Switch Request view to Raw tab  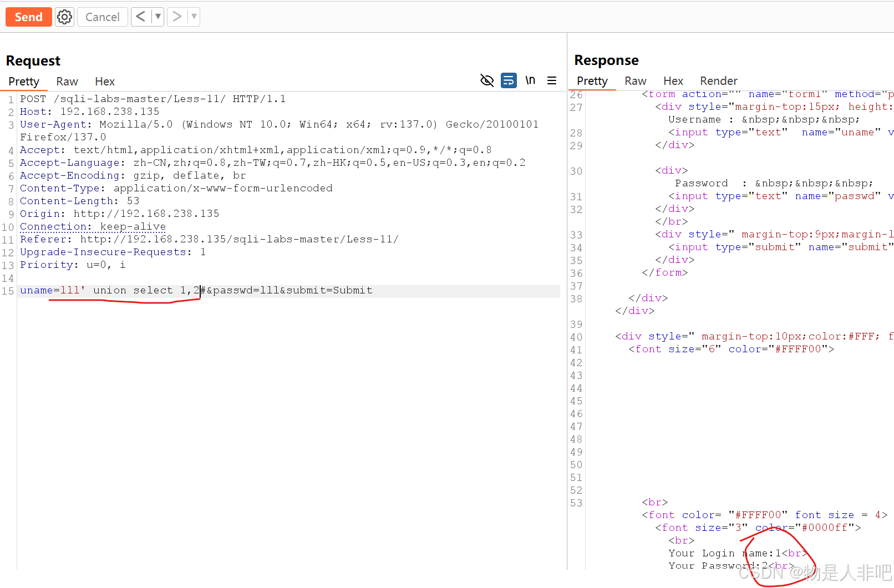point(67,82)
